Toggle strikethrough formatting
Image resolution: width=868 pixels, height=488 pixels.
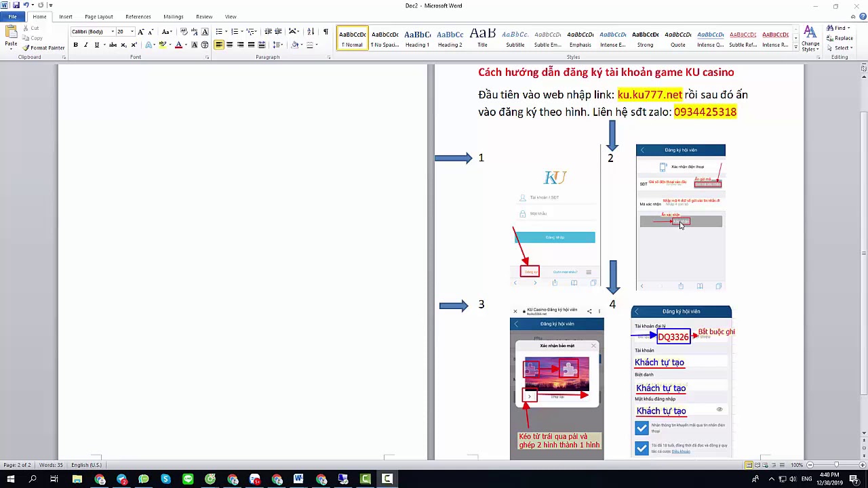(113, 45)
